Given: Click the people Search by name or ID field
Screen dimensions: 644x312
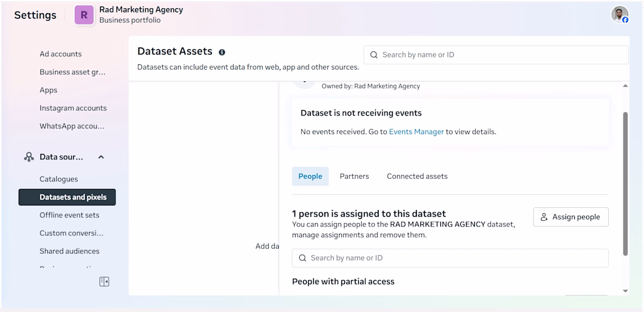Looking at the screenshot, I should [450, 258].
